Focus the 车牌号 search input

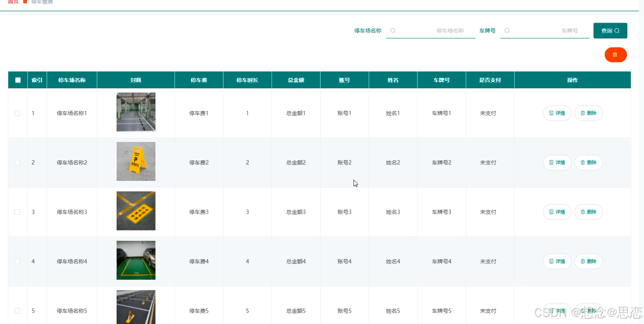[545, 31]
